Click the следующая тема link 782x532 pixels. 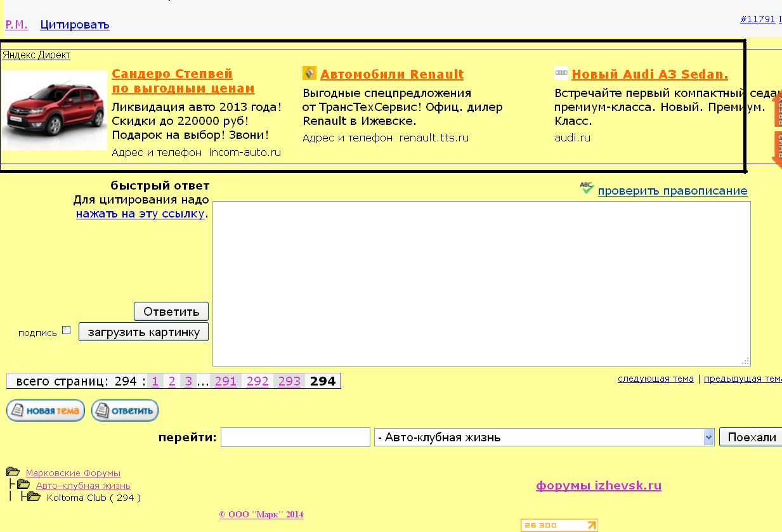click(x=656, y=379)
